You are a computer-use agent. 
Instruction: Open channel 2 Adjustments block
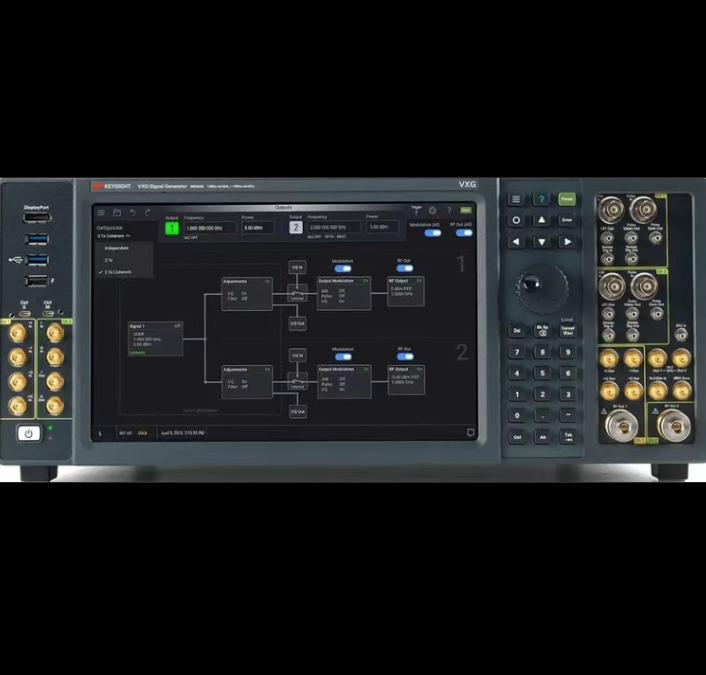point(247,382)
